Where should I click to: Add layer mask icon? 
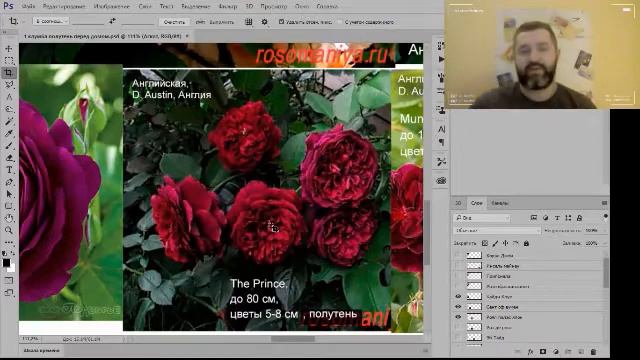[x=543, y=351]
